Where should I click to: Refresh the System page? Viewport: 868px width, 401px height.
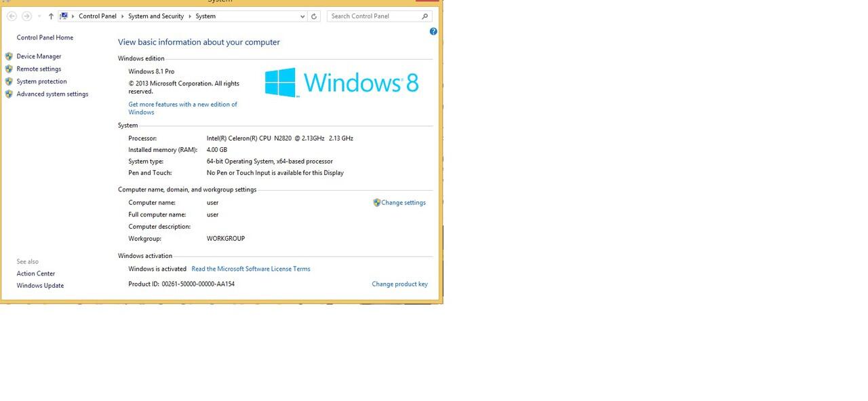point(314,16)
